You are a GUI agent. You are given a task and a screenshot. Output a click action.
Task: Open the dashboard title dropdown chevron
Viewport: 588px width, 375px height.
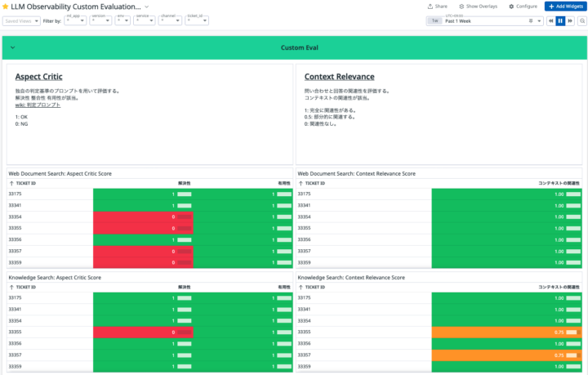(147, 7)
